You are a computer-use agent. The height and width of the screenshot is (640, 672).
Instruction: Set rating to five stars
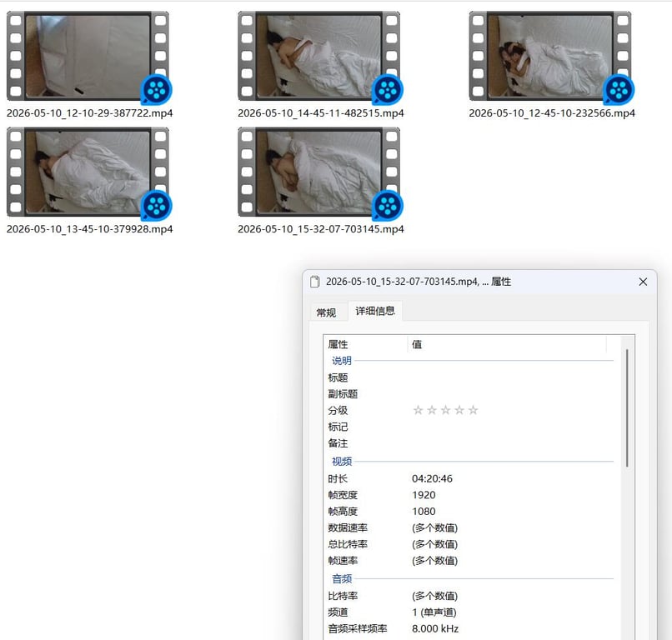point(473,410)
